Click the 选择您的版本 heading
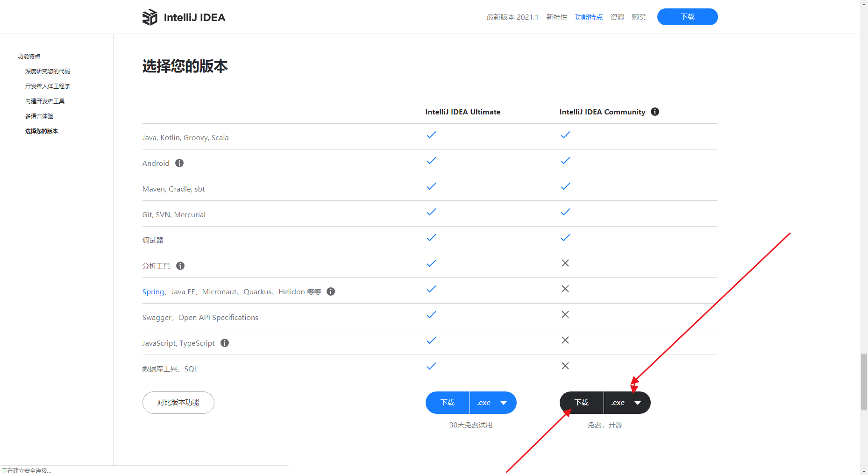This screenshot has height=476, width=868. [x=185, y=66]
